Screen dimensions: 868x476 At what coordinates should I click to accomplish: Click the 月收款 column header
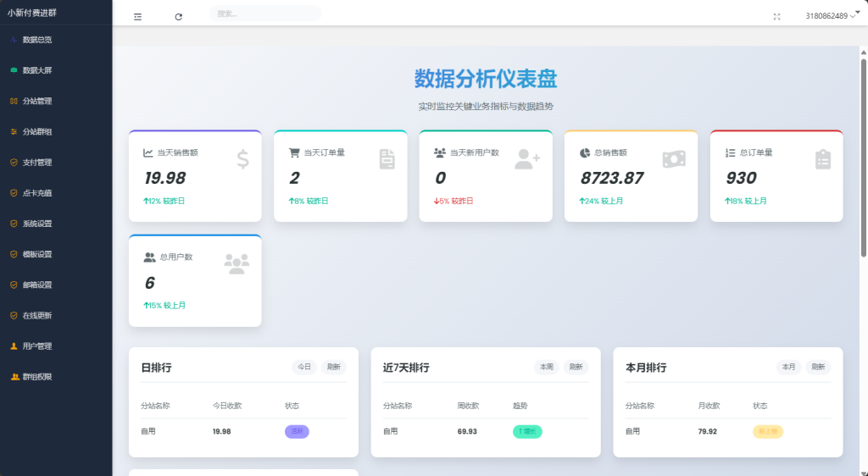[x=709, y=406]
